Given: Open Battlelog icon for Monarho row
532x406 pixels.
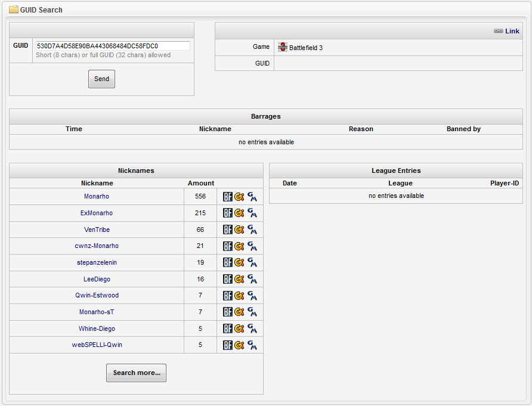Looking at the screenshot, I should point(228,197).
